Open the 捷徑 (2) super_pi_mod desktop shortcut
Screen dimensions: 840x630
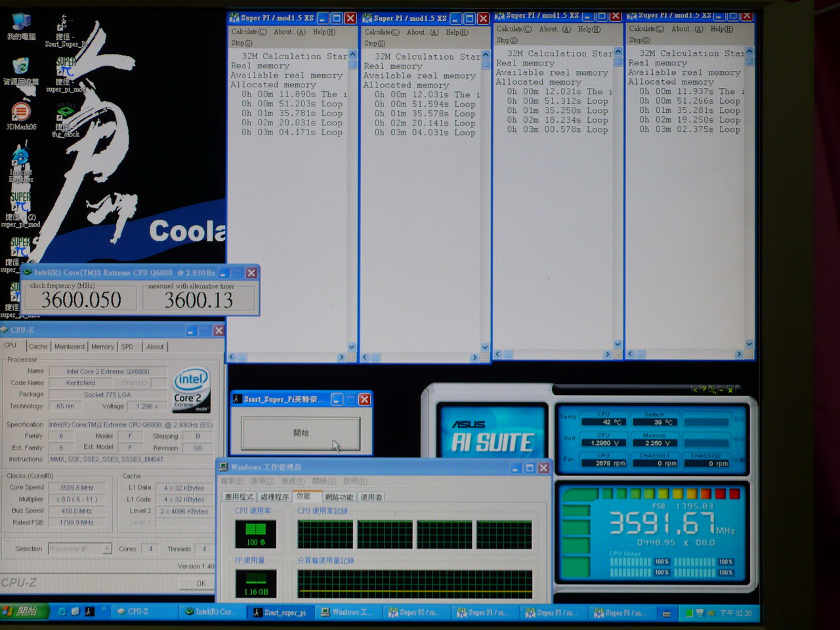[x=21, y=210]
